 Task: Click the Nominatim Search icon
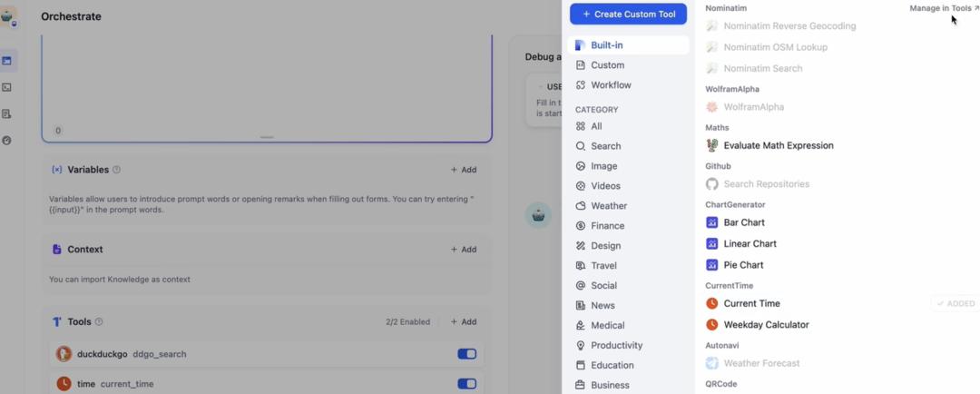pos(712,69)
